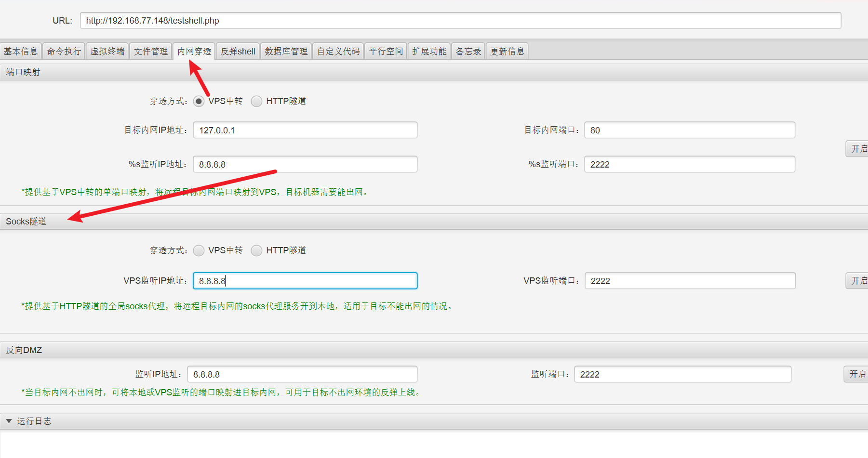Open the 数据库管理 tab
This screenshot has height=458, width=868.
click(x=286, y=52)
